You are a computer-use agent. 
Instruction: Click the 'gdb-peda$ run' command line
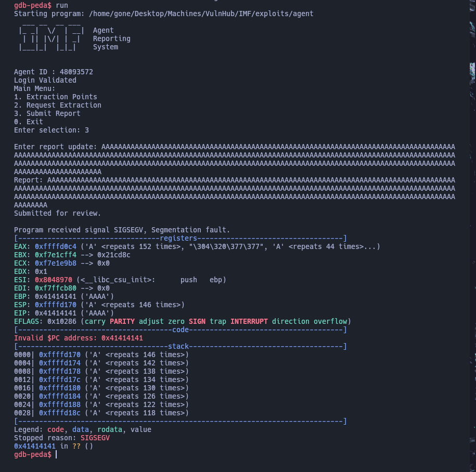coord(41,6)
